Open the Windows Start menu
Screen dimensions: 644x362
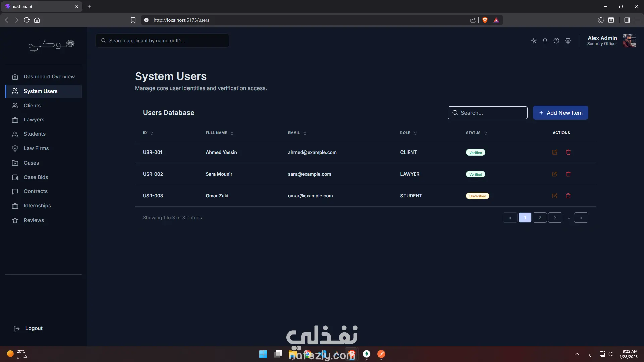click(263, 354)
